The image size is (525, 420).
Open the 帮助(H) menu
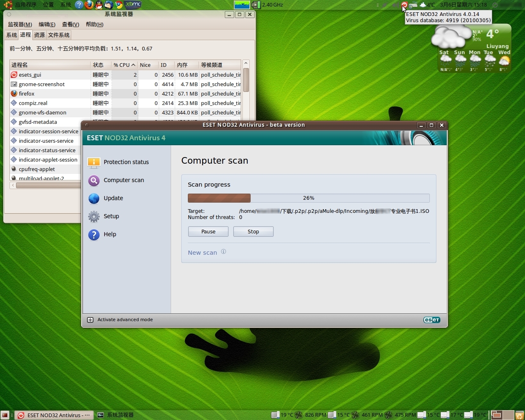click(94, 25)
